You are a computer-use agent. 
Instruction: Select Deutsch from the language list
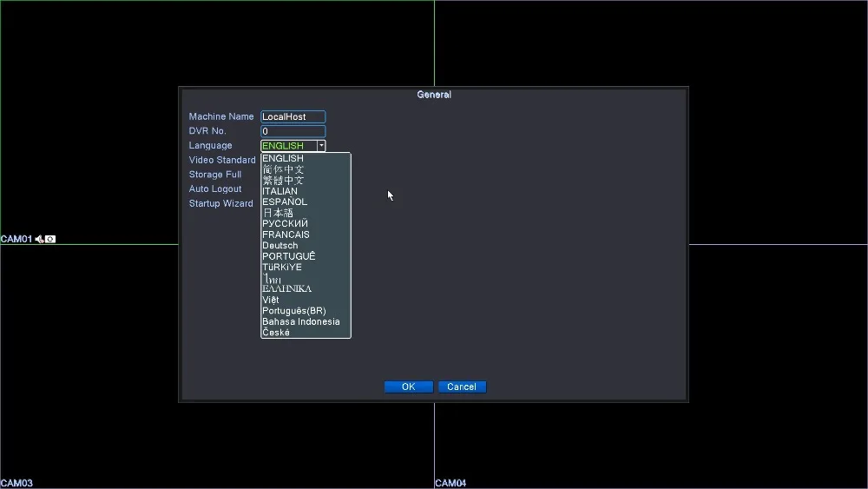click(280, 246)
